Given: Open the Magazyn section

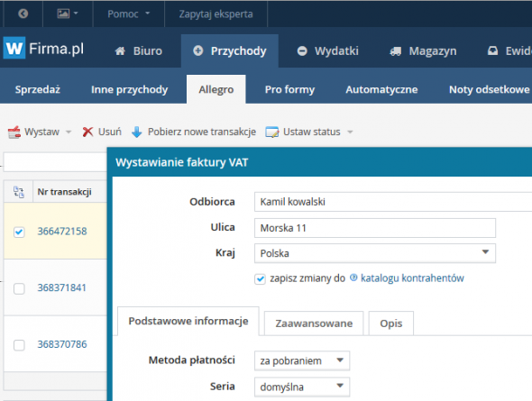Looking at the screenshot, I should coord(423,50).
